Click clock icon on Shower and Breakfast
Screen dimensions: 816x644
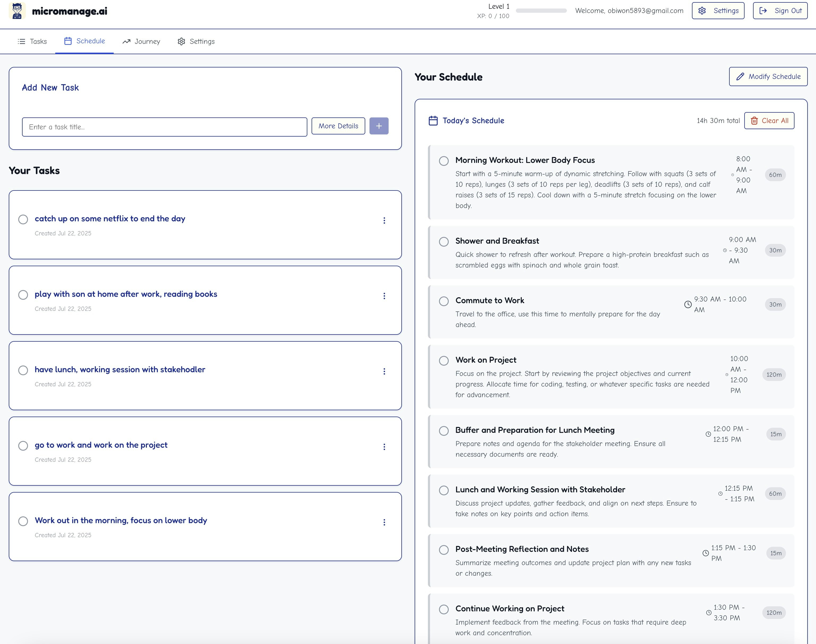click(725, 250)
